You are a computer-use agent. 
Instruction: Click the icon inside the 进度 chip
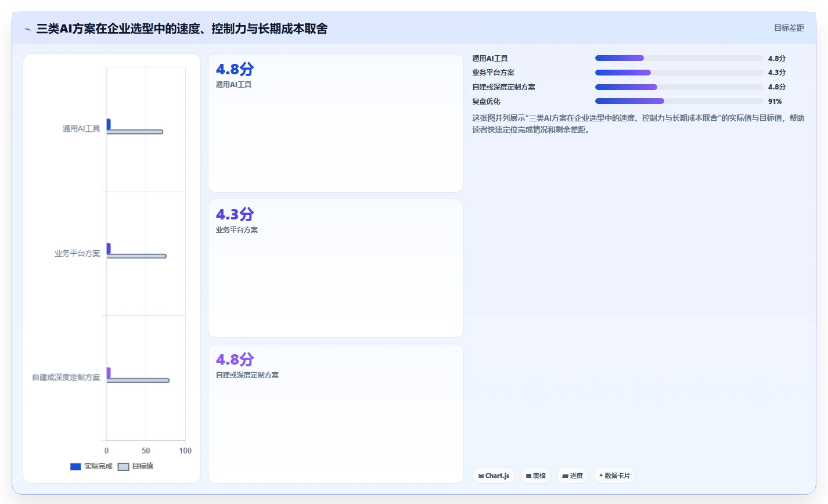pos(565,476)
